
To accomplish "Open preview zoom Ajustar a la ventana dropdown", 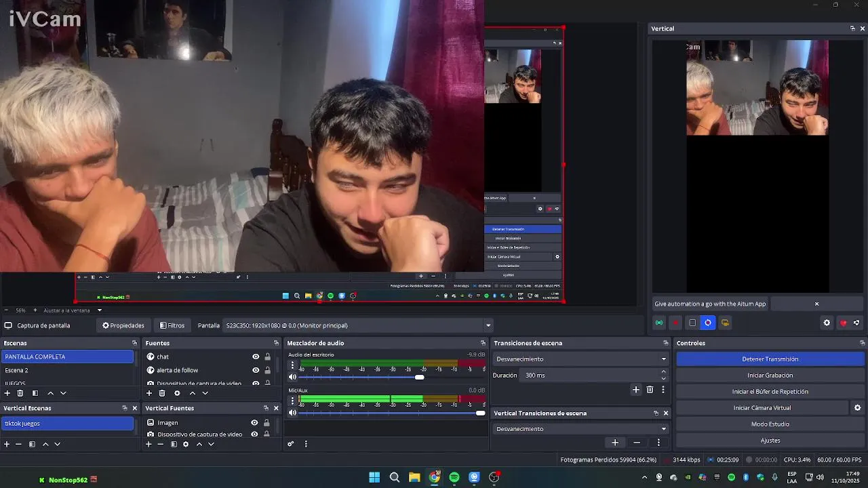I will 73,310.
